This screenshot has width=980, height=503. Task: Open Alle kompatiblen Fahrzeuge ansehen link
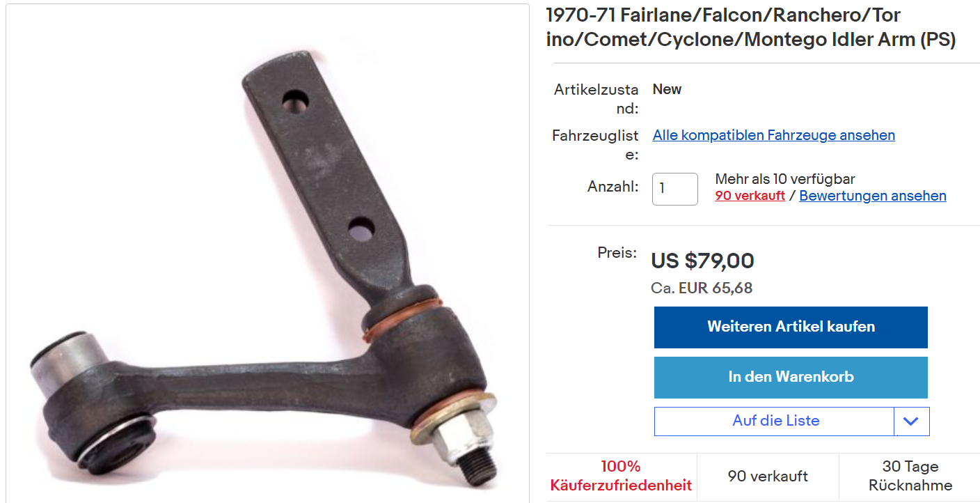[773, 135]
